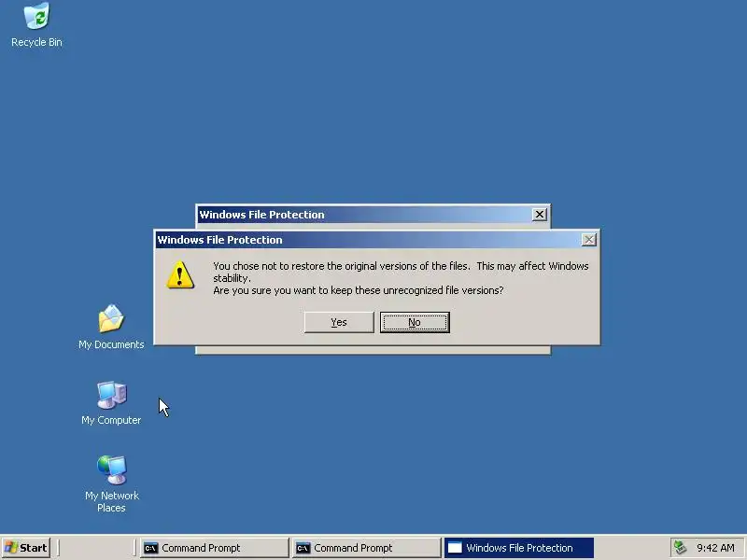Switch to the second Command Prompt taskbar button
The width and height of the screenshot is (747, 560).
366,548
